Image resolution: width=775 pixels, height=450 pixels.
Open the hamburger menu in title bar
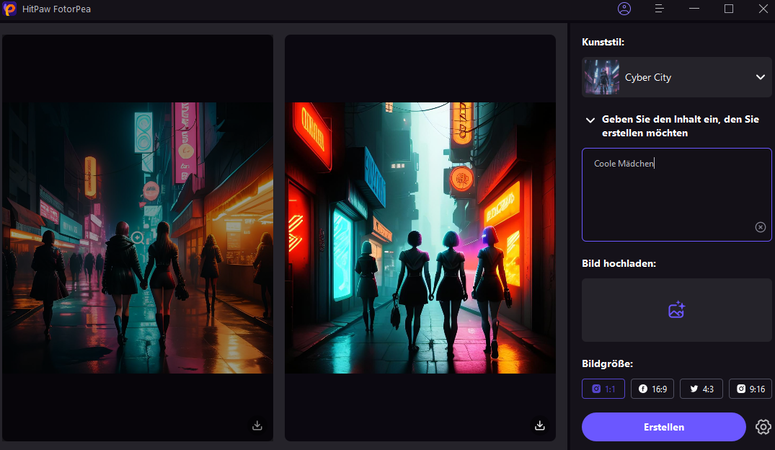click(x=659, y=9)
